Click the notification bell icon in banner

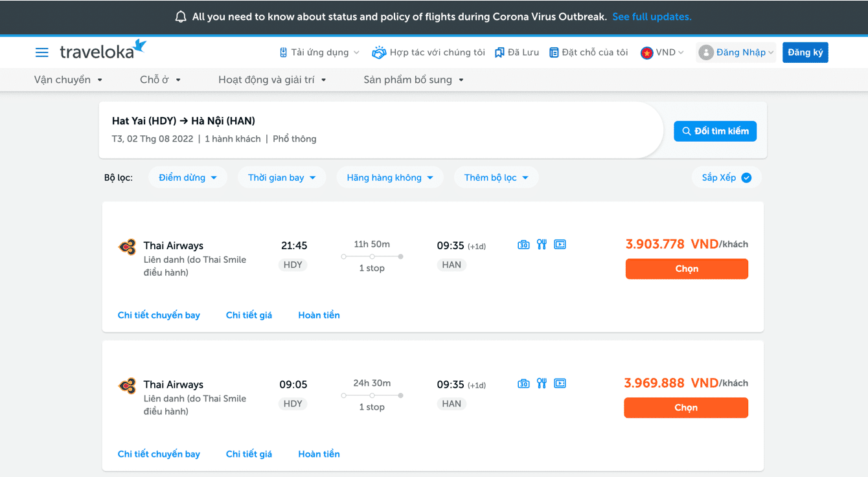click(181, 17)
